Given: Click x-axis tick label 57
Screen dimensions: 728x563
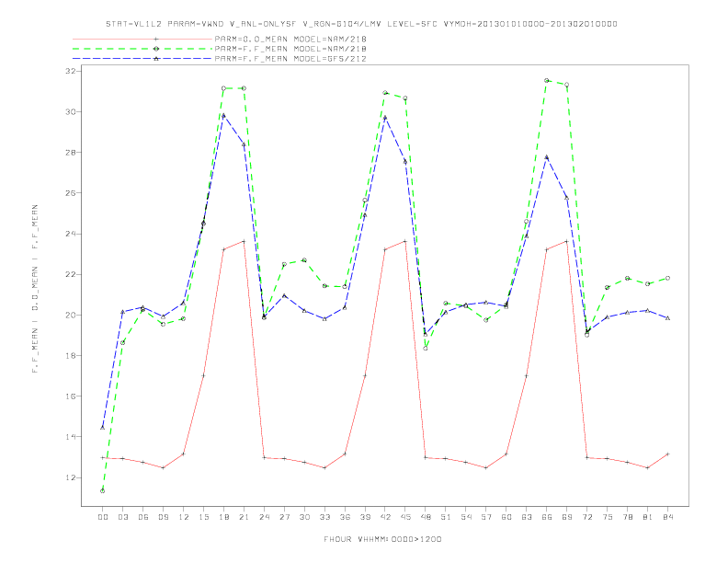Looking at the screenshot, I should tap(486, 517).
